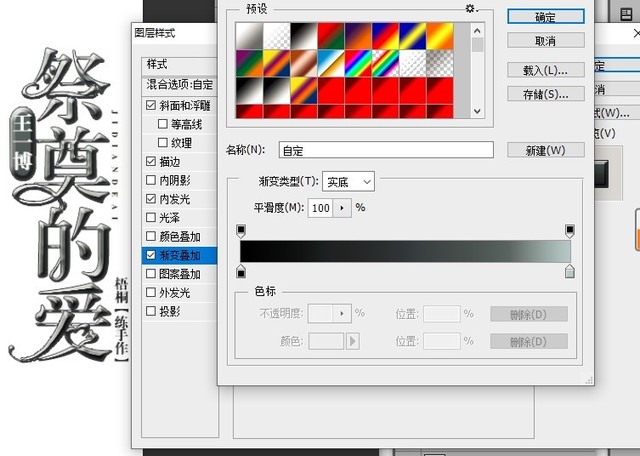Open the 渐变类型 dropdown

click(x=348, y=181)
